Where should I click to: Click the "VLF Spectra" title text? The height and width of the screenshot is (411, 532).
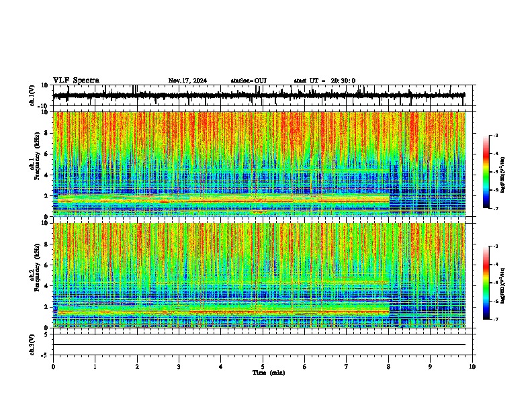[x=76, y=80]
